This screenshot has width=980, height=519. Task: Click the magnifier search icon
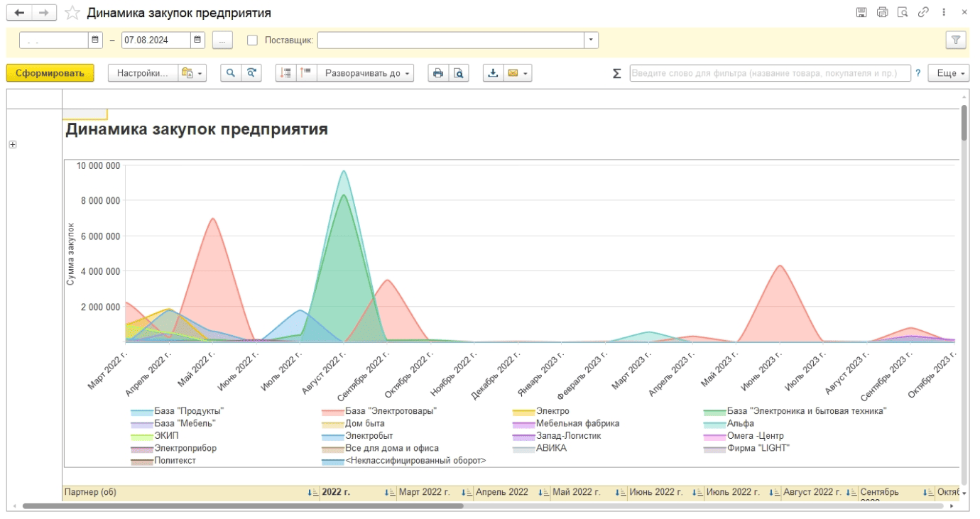pyautogui.click(x=231, y=73)
